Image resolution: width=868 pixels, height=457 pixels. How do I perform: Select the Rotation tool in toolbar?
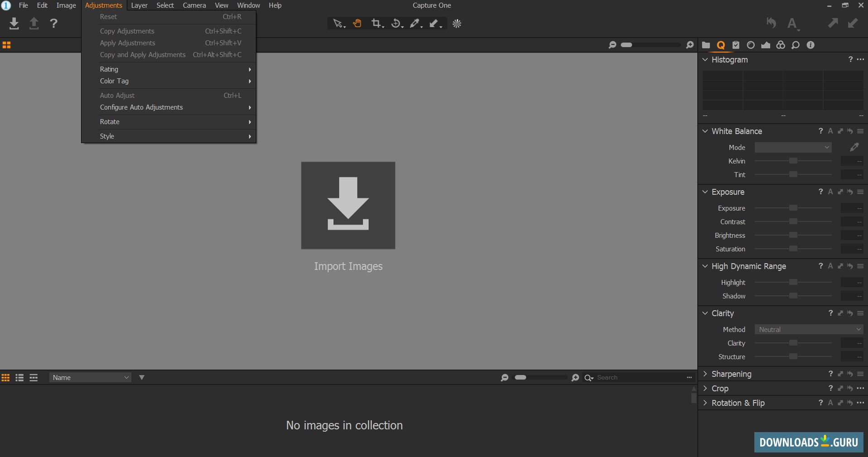point(396,24)
